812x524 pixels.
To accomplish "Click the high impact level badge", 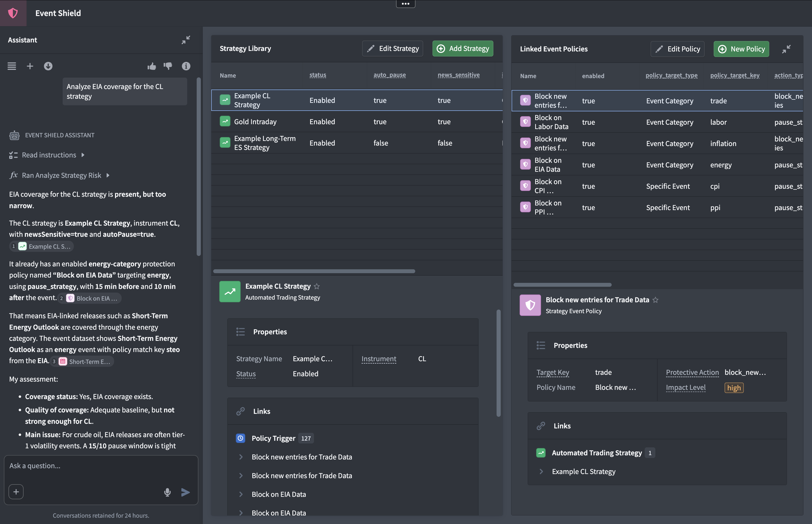I will [734, 388].
